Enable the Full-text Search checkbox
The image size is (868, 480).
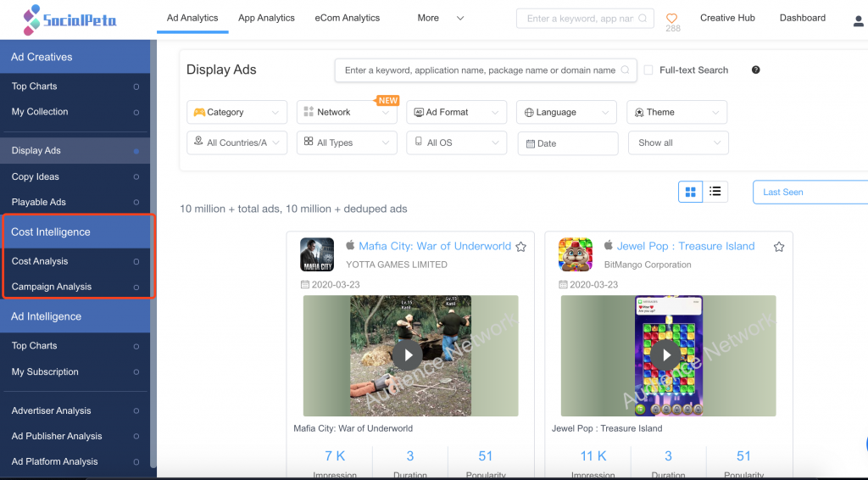[648, 70]
